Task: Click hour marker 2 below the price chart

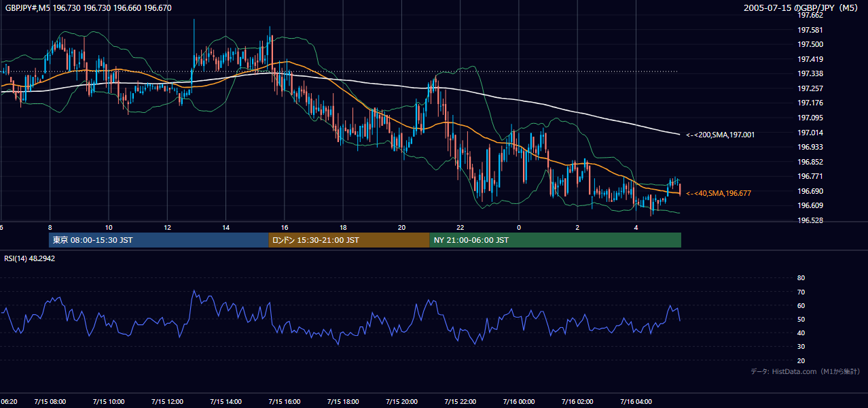Action: point(577,227)
